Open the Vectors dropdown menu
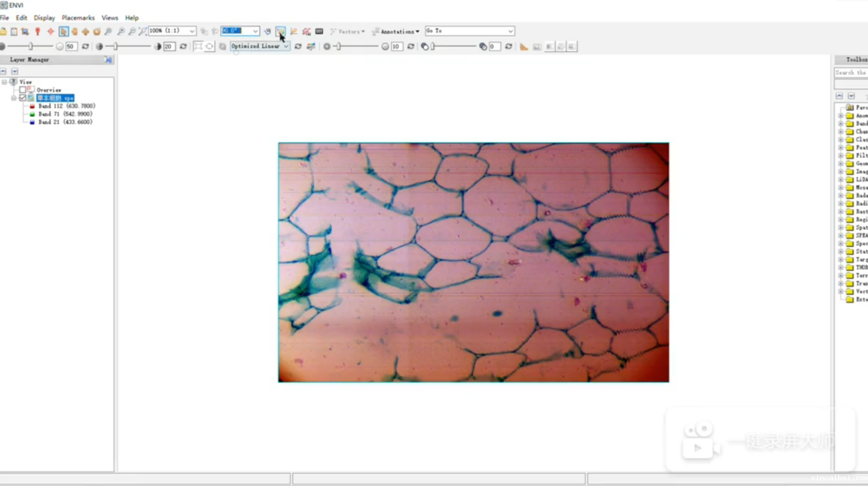Image resolution: width=868 pixels, height=486 pixels. click(x=347, y=31)
